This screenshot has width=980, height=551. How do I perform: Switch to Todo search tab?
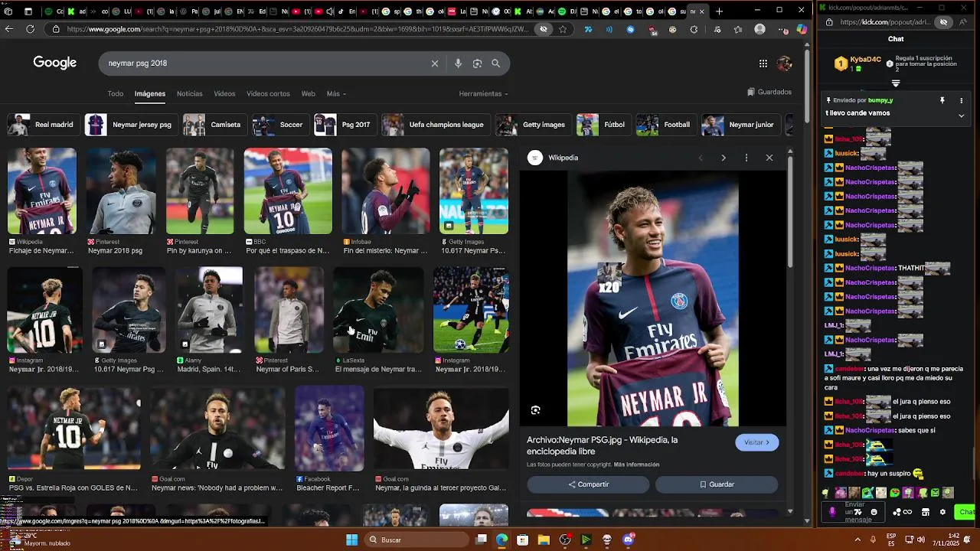(x=116, y=93)
